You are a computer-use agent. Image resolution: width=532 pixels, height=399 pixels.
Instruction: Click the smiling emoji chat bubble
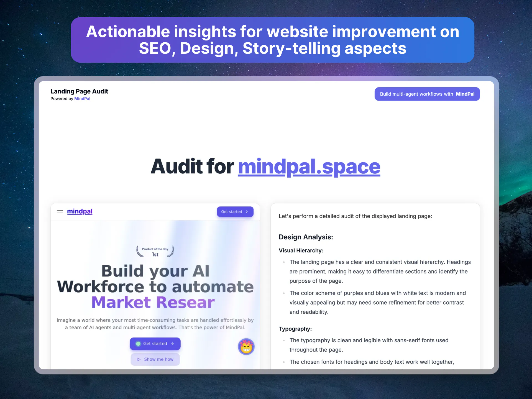(x=246, y=347)
